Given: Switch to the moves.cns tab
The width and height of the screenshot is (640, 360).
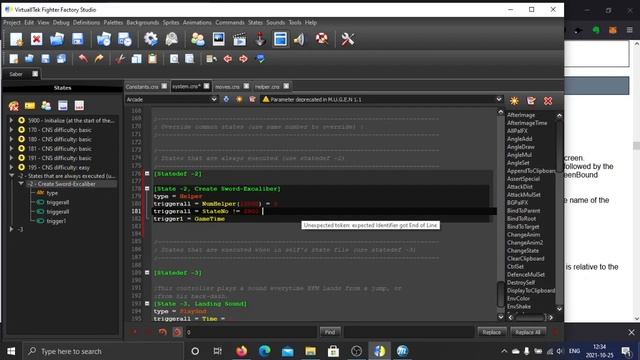Looking at the screenshot, I should [227, 87].
